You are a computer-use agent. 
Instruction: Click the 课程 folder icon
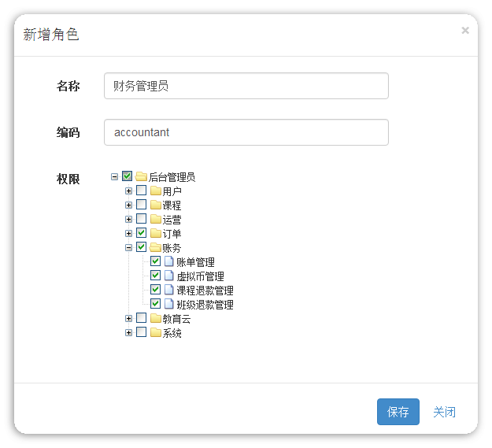[x=156, y=205]
